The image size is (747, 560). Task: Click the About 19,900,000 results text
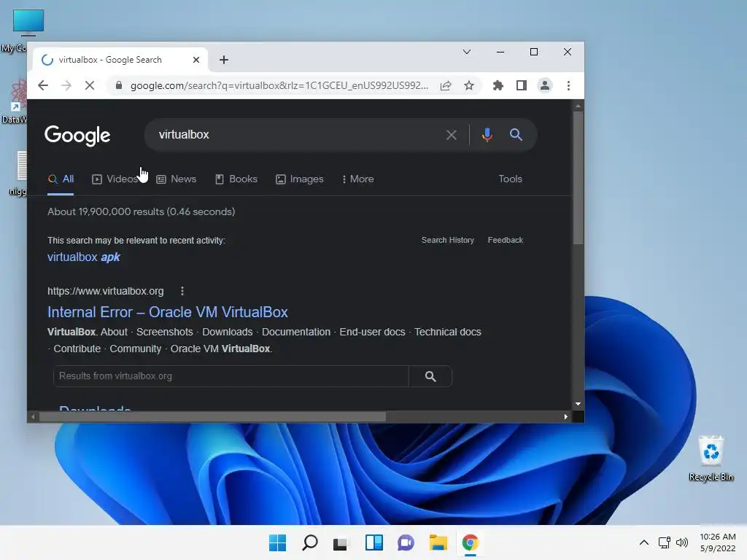(x=141, y=212)
